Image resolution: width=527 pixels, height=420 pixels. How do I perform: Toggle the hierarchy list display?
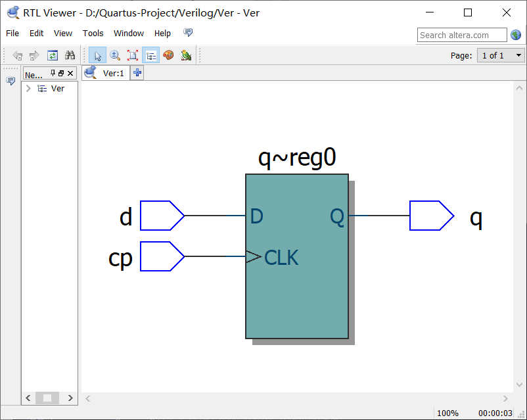[150, 55]
